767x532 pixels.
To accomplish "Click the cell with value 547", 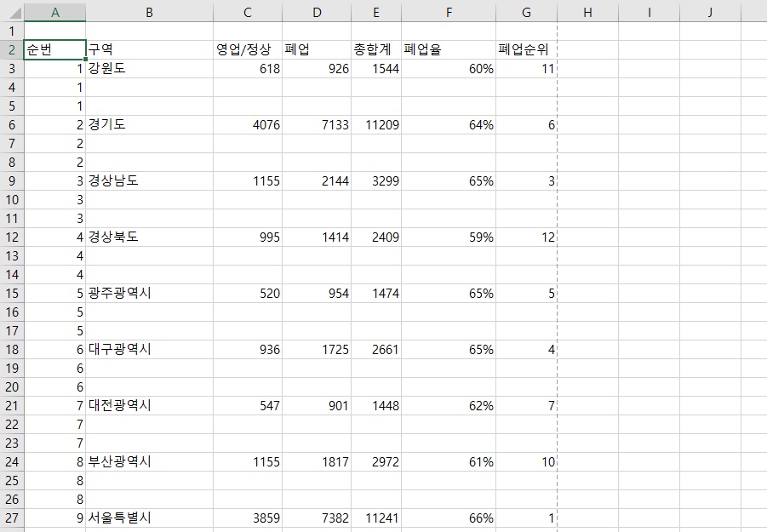I will coord(248,406).
